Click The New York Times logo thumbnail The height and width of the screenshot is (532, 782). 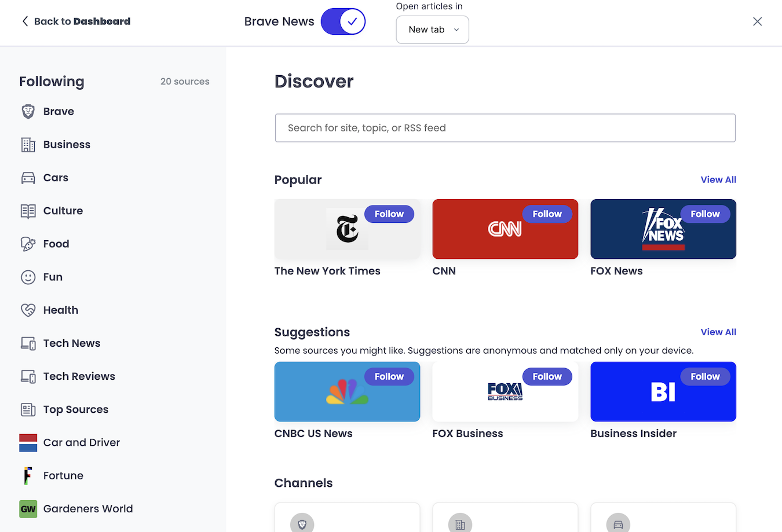point(347,229)
